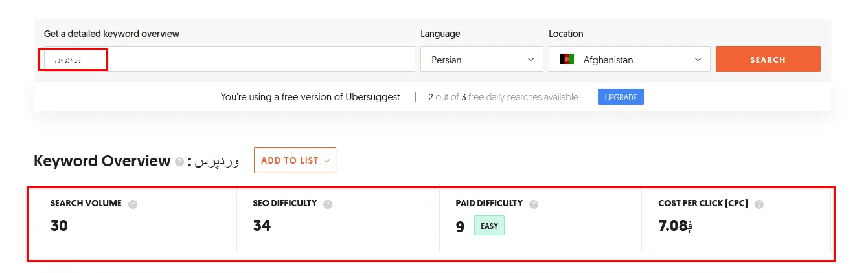This screenshot has width=868, height=273.
Task: Click help icon beside COST PER CLICK
Action: (x=759, y=204)
